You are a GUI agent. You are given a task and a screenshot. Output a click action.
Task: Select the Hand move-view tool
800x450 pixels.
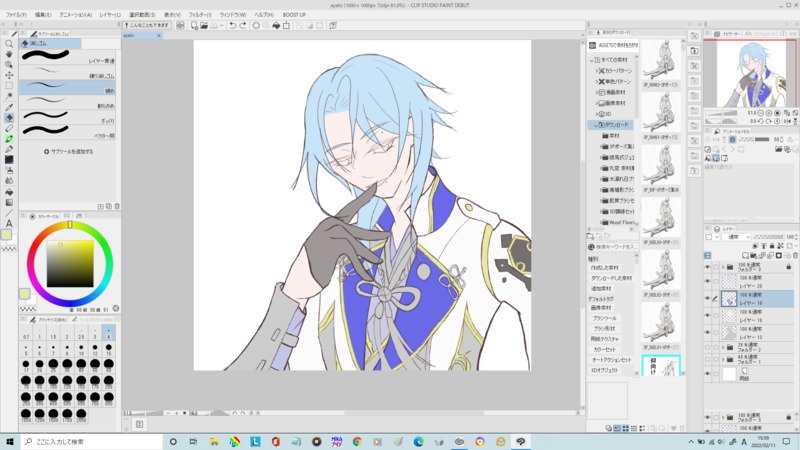[x=9, y=55]
